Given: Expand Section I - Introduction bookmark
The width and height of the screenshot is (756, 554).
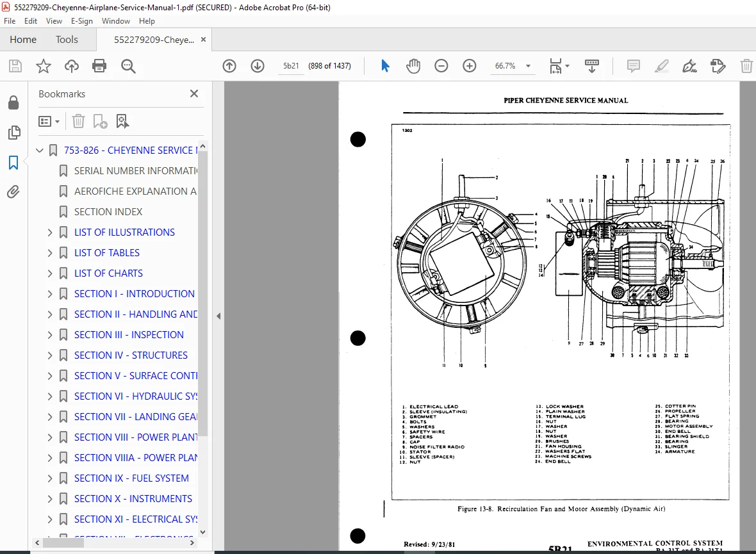Looking at the screenshot, I should click(x=50, y=293).
